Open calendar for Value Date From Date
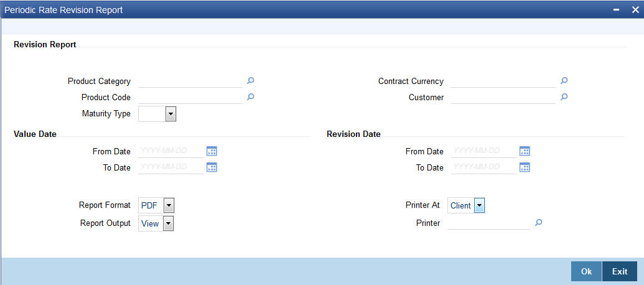Viewport: 644px width, 285px height. tap(212, 151)
